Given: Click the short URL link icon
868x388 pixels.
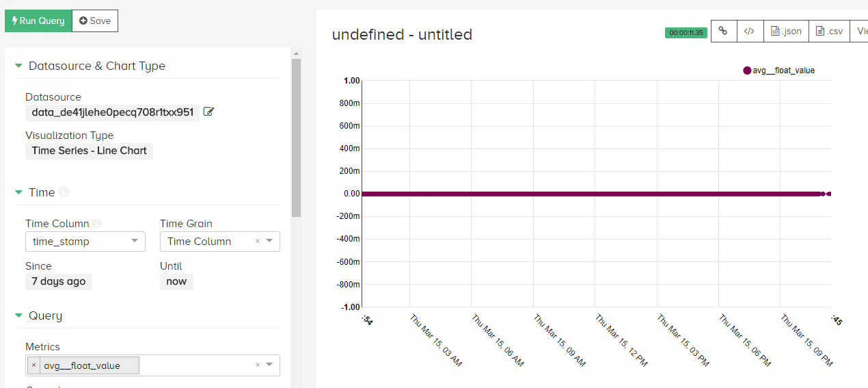Looking at the screenshot, I should click(x=723, y=31).
